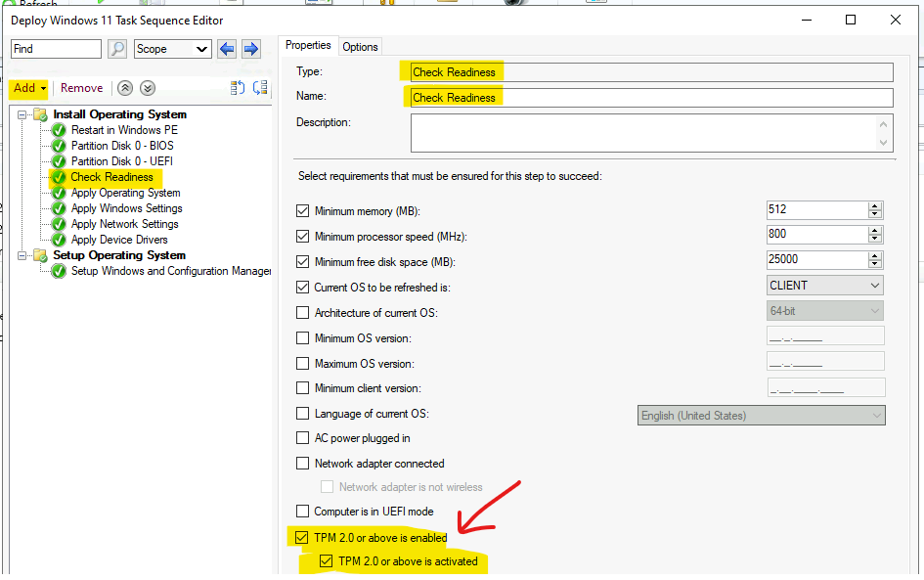Check AC power plugged in
924x580 pixels.
click(302, 438)
